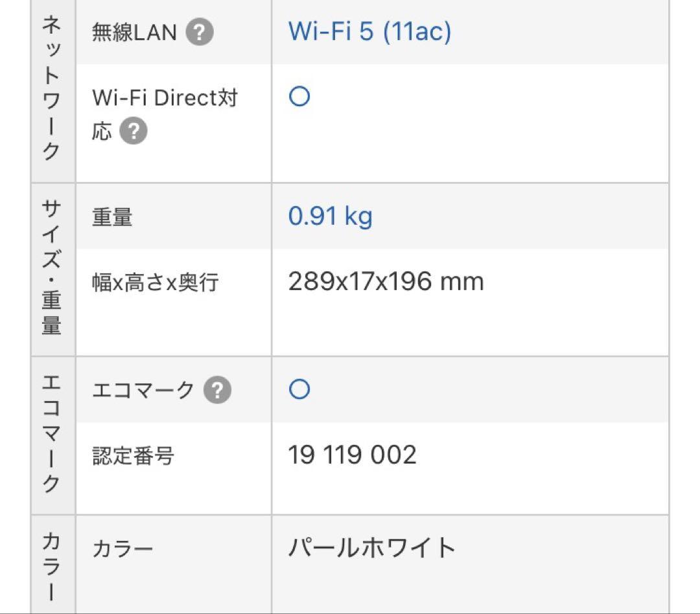Click the question mark next to エコマーク label

click(217, 391)
